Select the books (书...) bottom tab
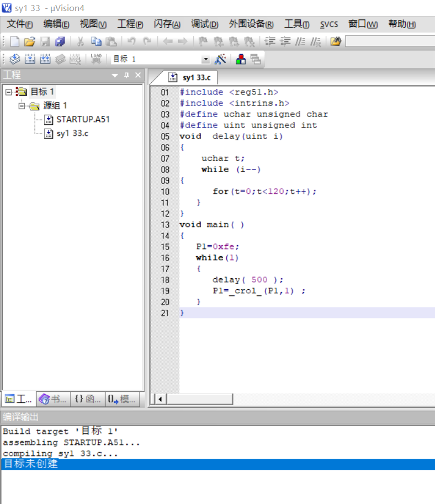 point(54,399)
